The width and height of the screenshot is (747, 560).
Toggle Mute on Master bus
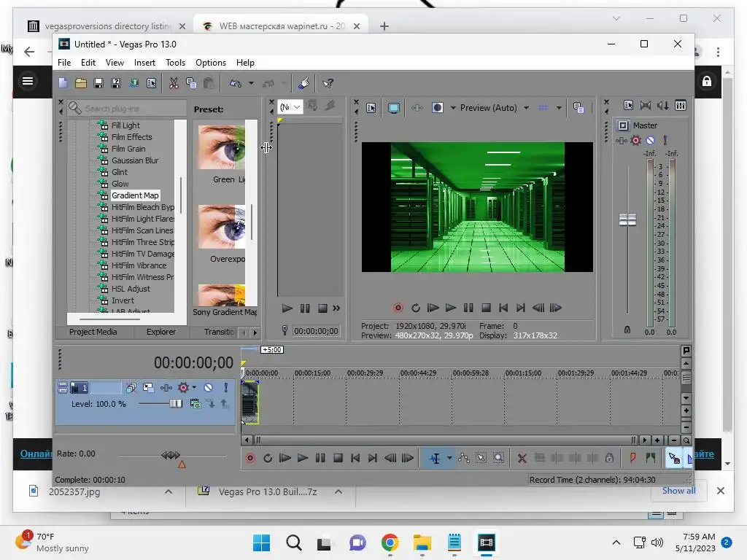tap(650, 140)
